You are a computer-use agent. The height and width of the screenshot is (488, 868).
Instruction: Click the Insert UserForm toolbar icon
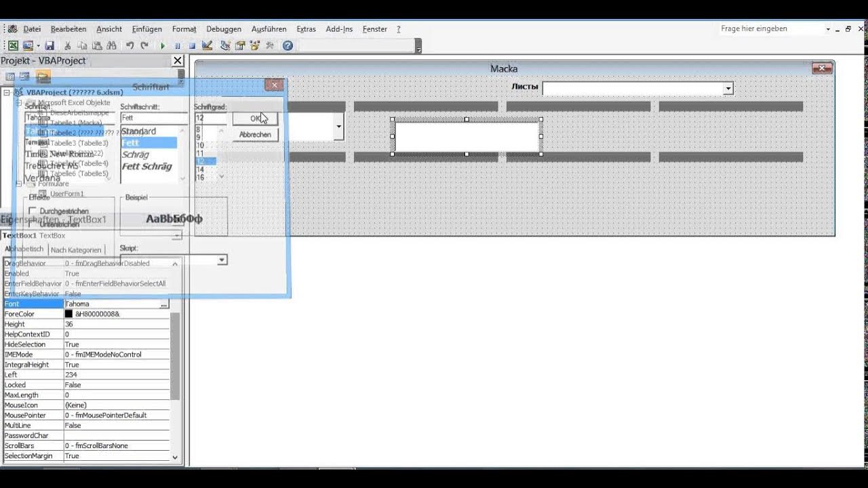click(27, 45)
